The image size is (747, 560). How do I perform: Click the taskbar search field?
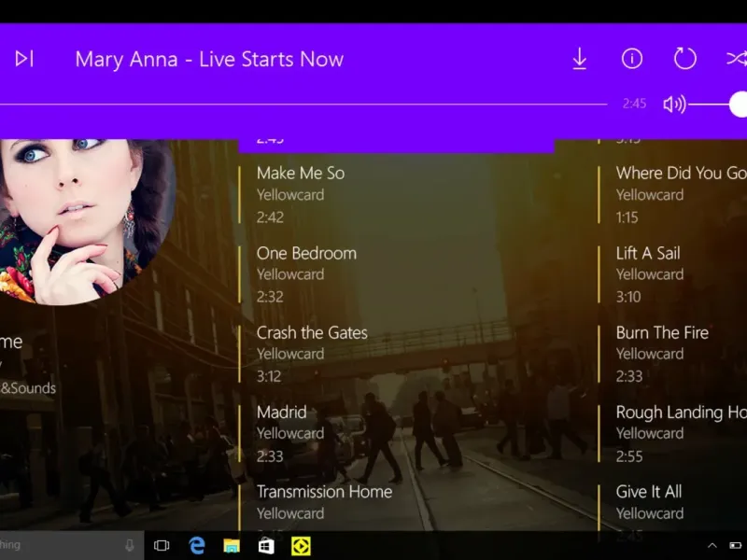[x=72, y=545]
